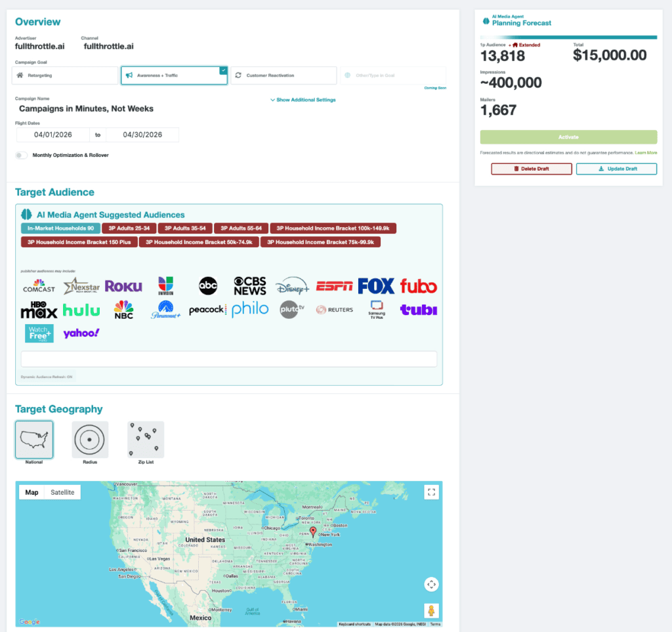The width and height of the screenshot is (672, 632).
Task: Select the National geography map icon
Action: pos(34,439)
